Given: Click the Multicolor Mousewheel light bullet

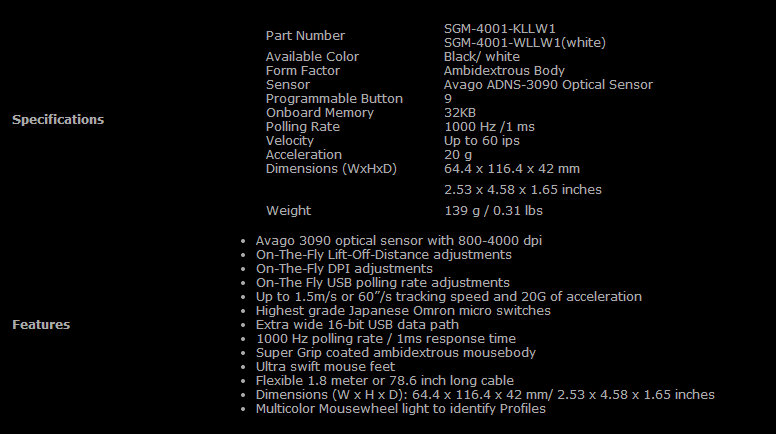Looking at the screenshot, I should [x=400, y=409].
